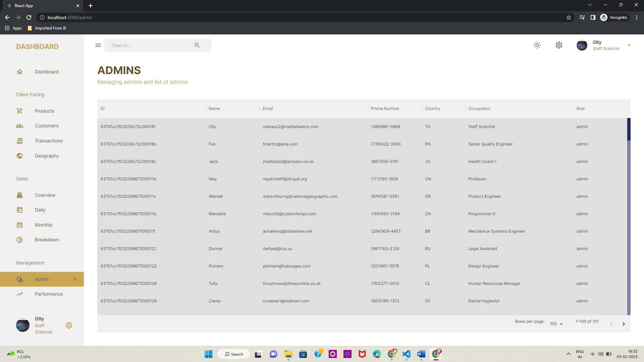644x362 pixels.
Task: Select the Customers people icon
Action: (x=19, y=126)
